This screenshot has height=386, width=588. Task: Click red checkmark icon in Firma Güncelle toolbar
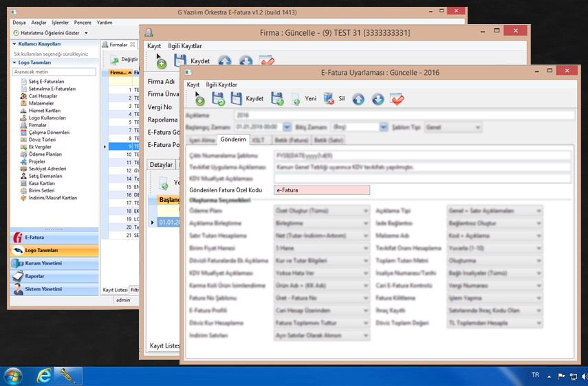tap(267, 60)
